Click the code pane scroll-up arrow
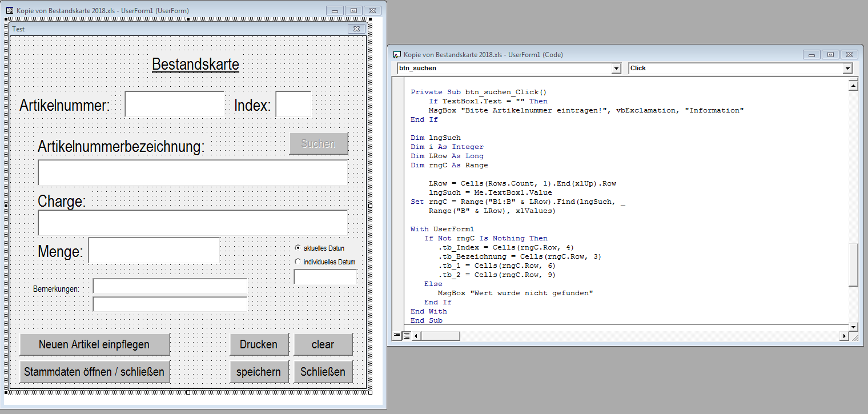The height and width of the screenshot is (414, 868). pyautogui.click(x=854, y=86)
